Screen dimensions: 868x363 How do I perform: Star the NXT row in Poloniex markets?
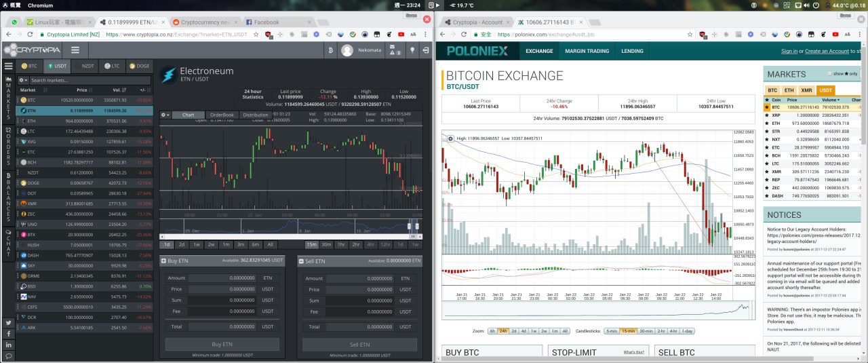pos(767,140)
